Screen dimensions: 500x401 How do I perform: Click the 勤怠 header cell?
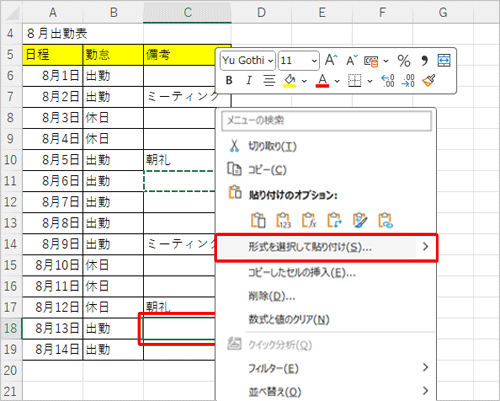113,55
